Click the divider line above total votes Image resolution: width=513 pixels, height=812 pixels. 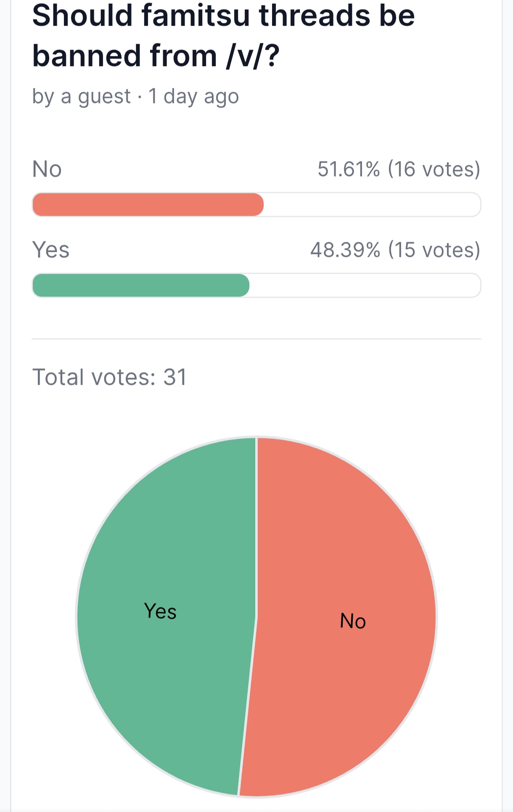click(256, 339)
